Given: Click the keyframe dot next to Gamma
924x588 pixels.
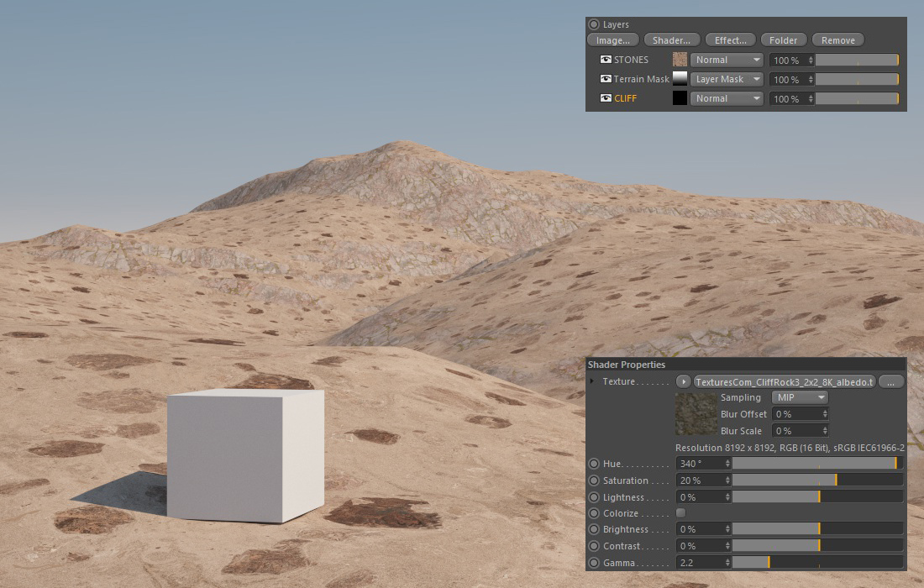Looking at the screenshot, I should [594, 563].
